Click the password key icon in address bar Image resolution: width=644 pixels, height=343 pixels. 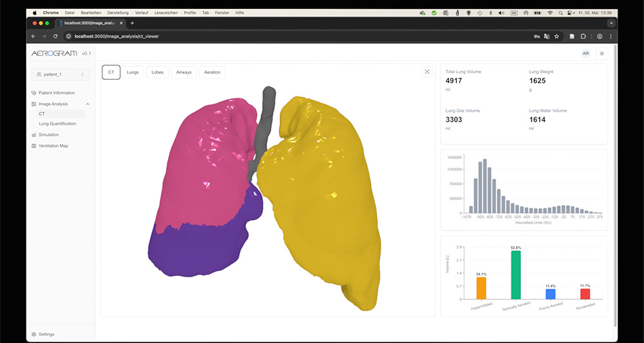click(x=536, y=37)
